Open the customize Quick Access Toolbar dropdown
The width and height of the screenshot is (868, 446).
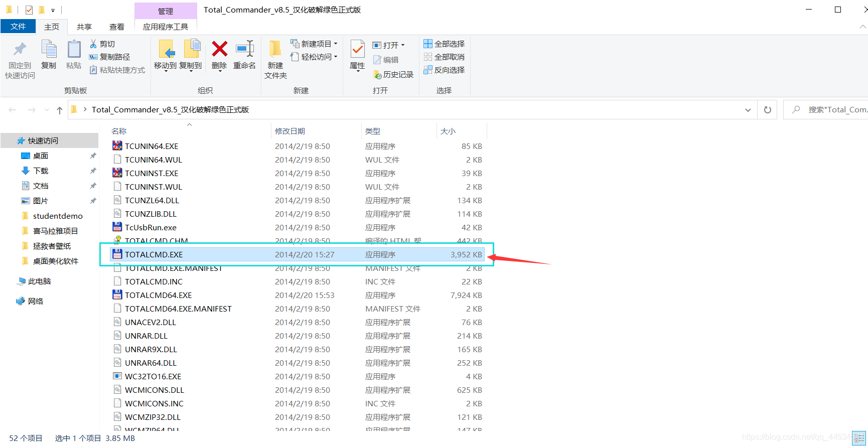click(53, 10)
